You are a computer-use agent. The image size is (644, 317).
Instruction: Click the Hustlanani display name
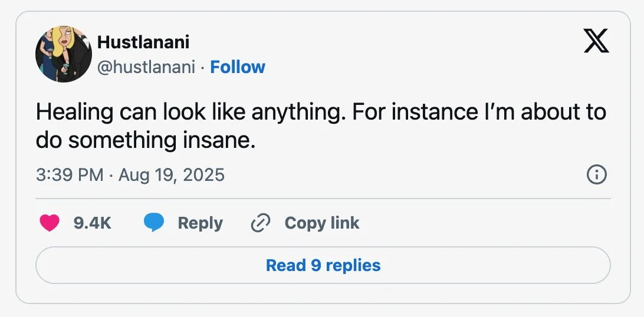coord(143,42)
